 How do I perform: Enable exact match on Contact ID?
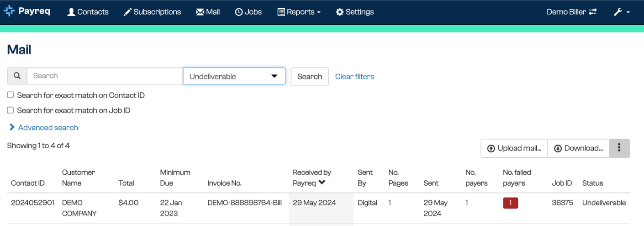click(x=10, y=95)
